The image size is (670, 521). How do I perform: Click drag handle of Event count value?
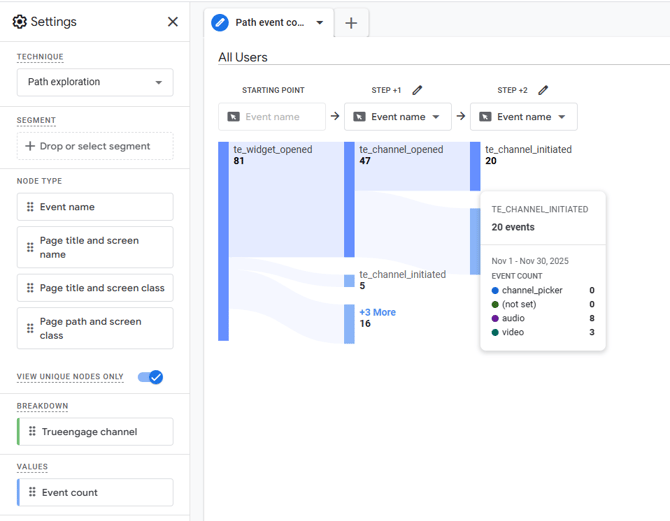click(32, 492)
